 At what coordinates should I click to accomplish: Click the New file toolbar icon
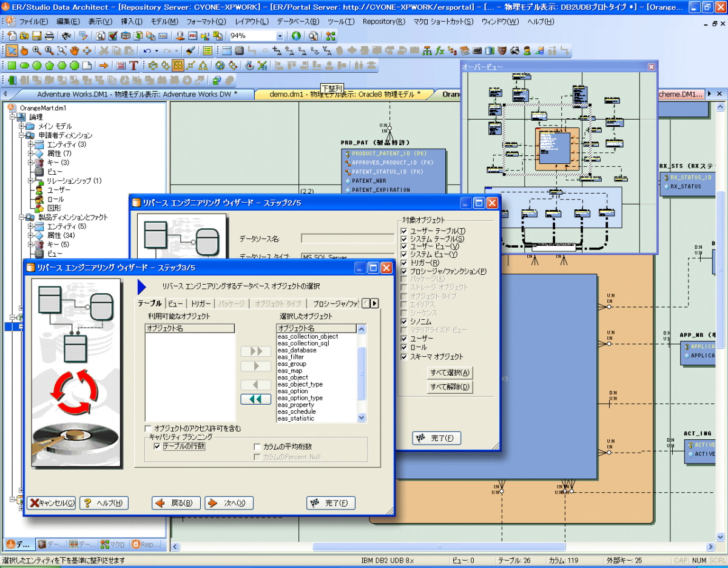(x=12, y=36)
